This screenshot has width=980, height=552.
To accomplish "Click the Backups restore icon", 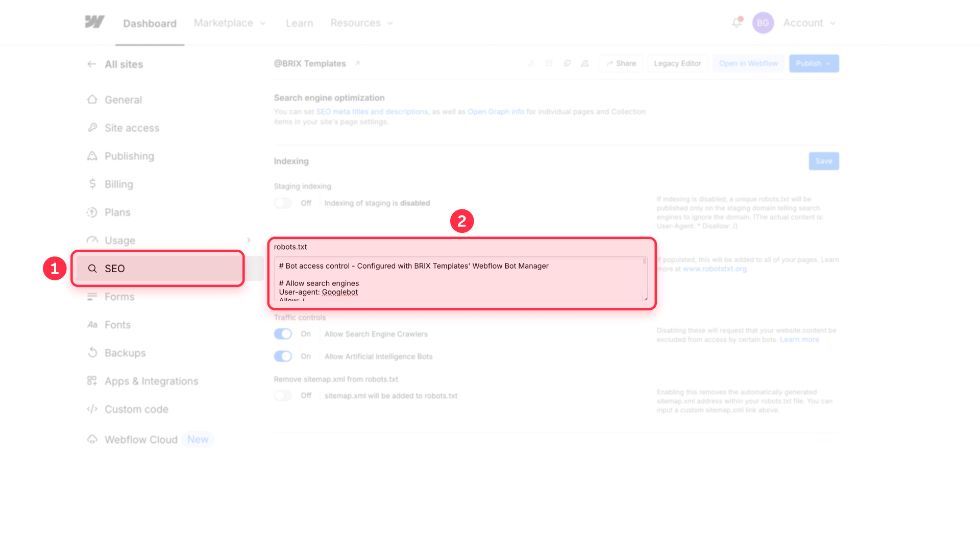I will [92, 353].
